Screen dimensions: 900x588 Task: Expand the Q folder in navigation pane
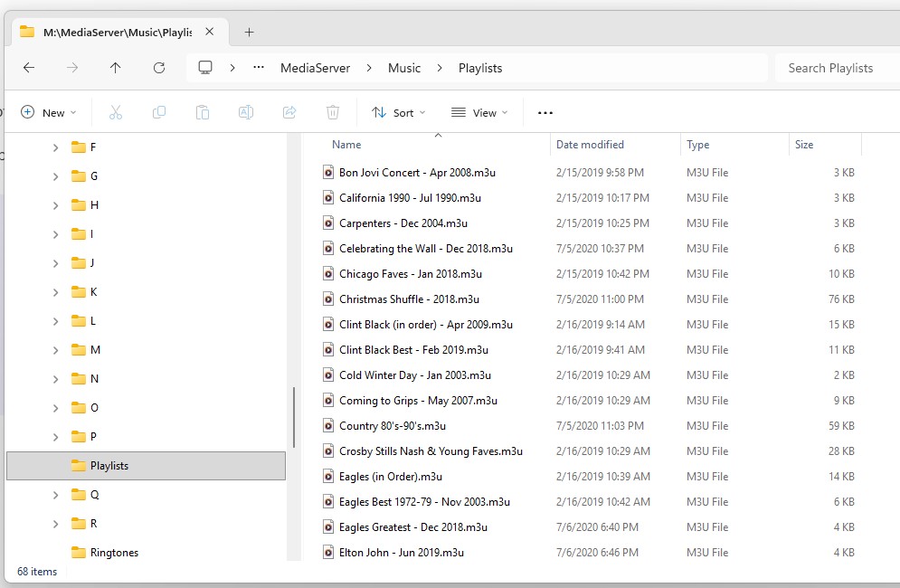pos(55,495)
